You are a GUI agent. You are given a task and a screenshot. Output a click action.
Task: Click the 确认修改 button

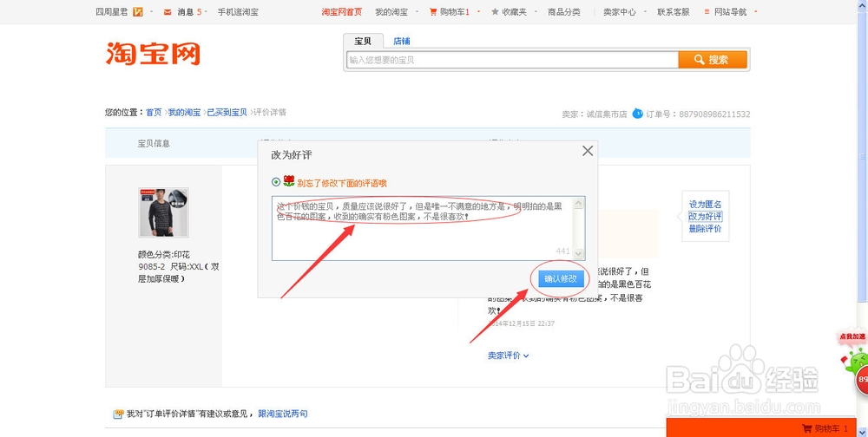(561, 279)
